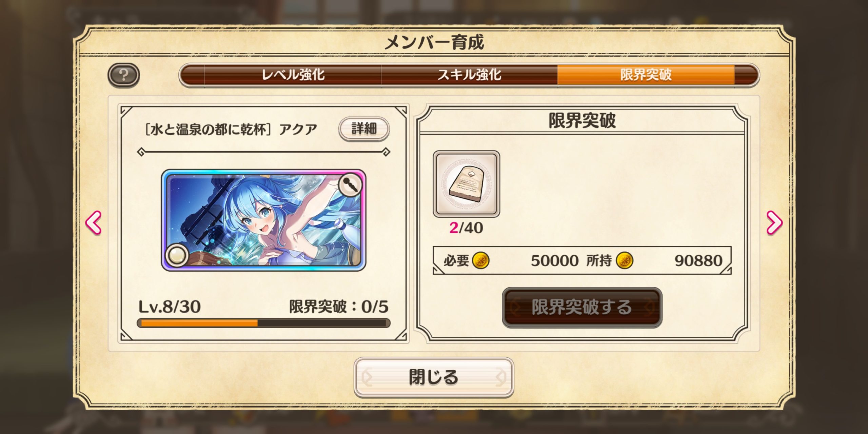
Task: Click the limit break tablet material icon
Action: 466,184
